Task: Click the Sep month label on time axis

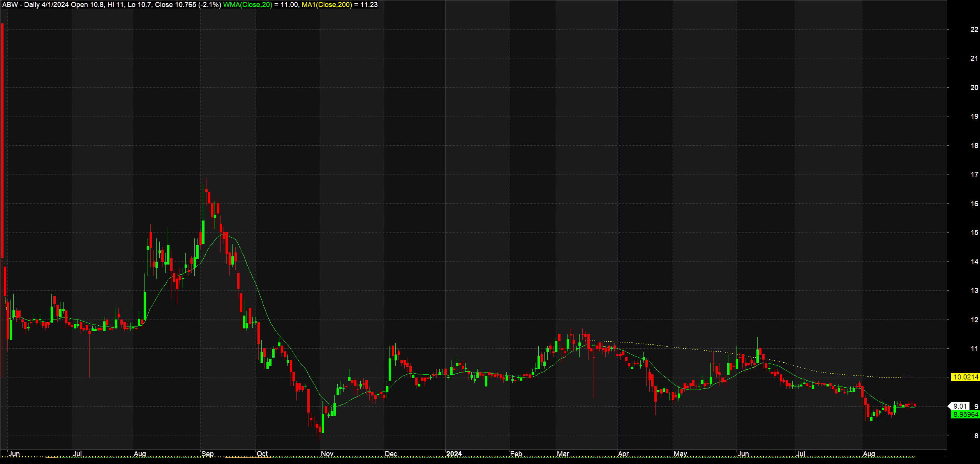Action: tap(208, 454)
